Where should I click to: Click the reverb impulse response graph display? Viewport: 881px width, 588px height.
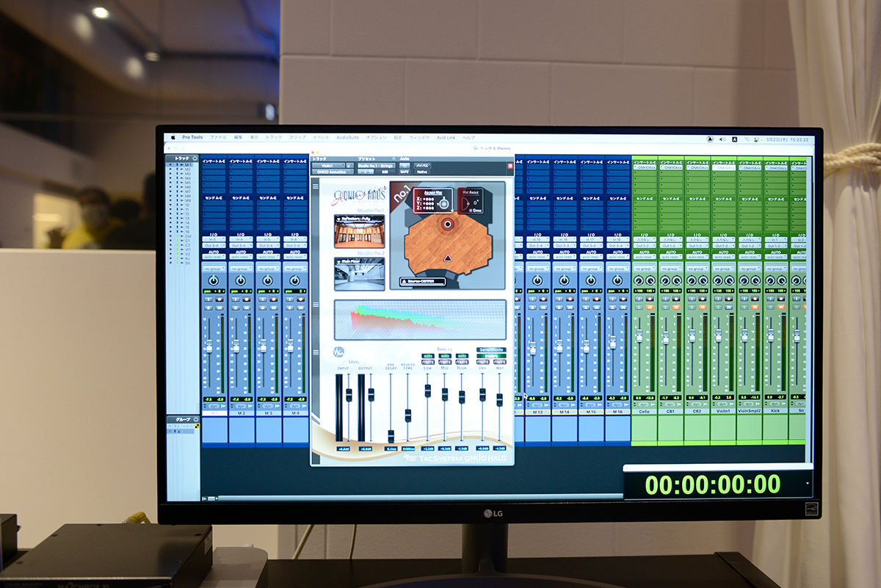point(420,320)
